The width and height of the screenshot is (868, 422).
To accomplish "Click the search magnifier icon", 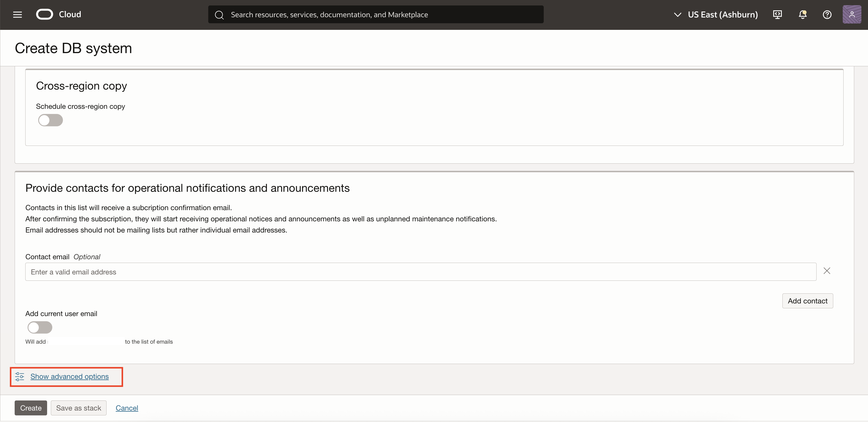I will click(219, 14).
